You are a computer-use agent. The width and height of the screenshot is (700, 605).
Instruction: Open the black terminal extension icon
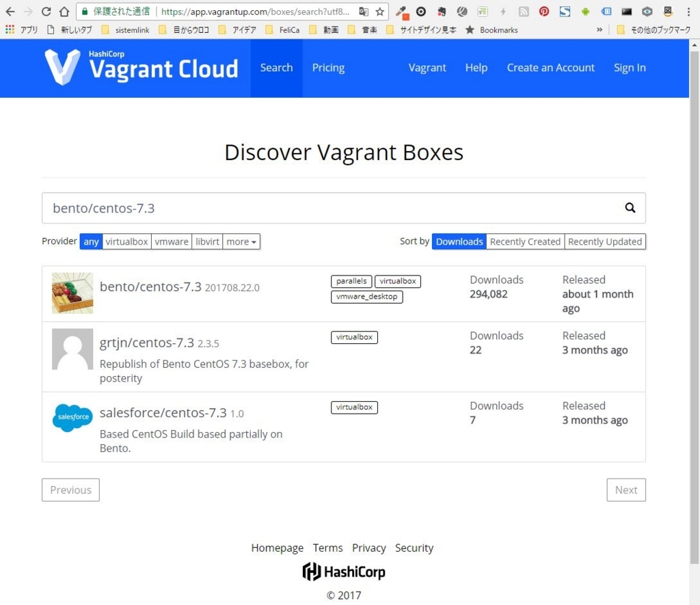[x=626, y=12]
